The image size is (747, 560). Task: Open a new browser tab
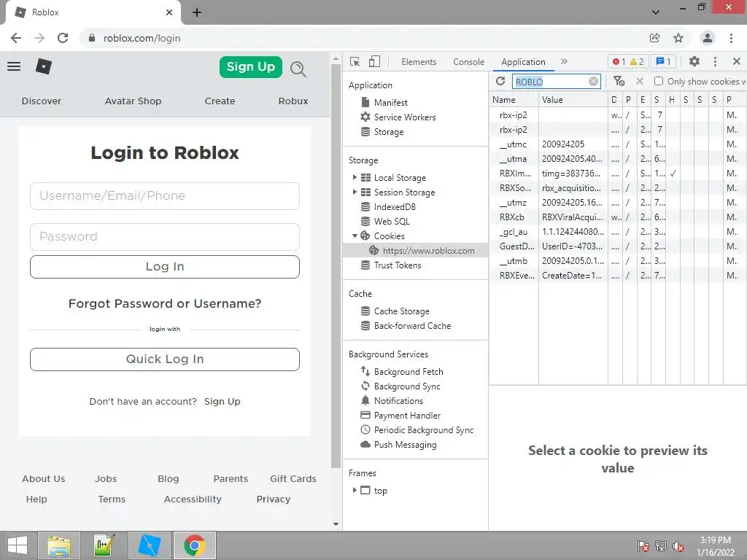pos(197,13)
